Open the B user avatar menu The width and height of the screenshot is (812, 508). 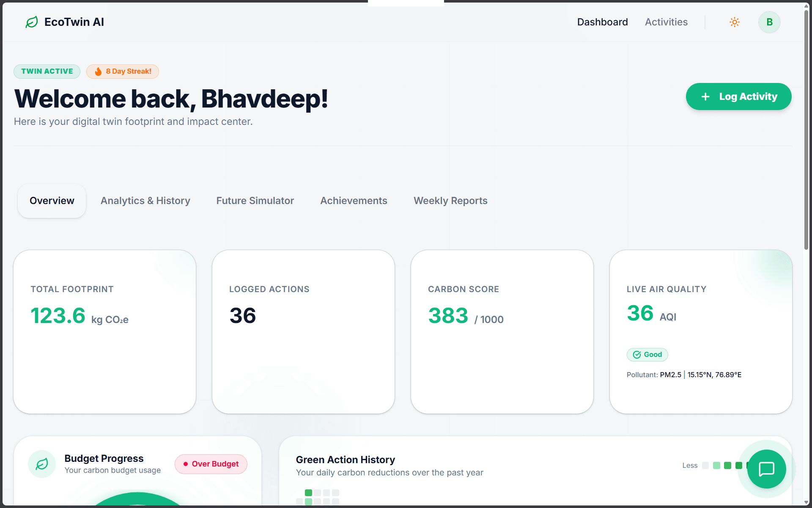click(x=769, y=22)
